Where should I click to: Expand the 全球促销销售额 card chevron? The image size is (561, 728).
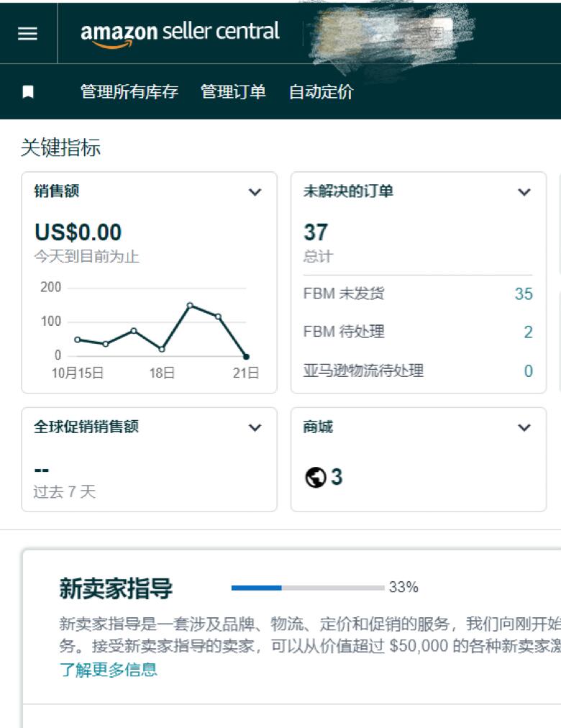[255, 427]
